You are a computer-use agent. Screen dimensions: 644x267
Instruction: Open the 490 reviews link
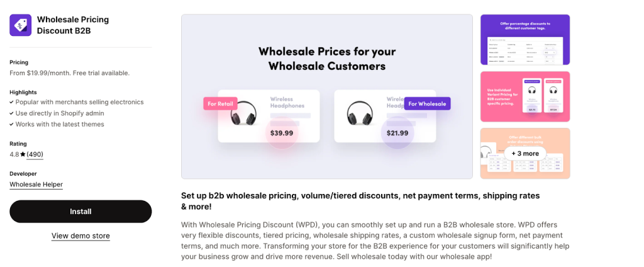pos(35,154)
